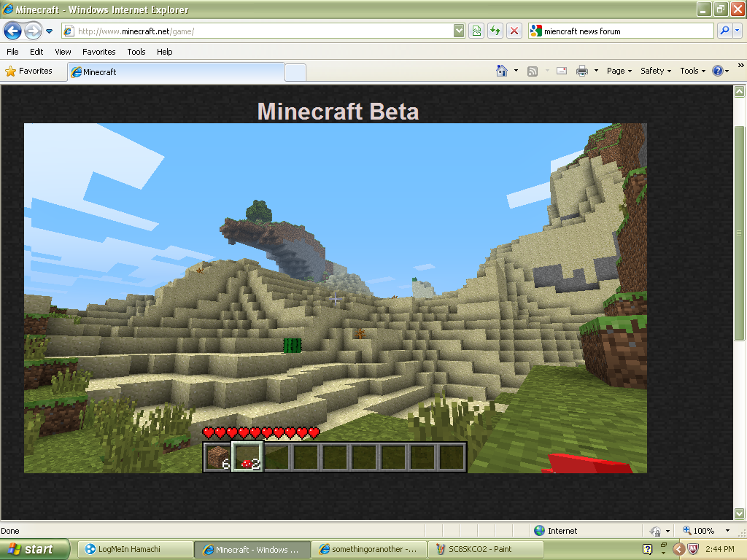Click the Internet Explorer title bar icon

click(x=7, y=9)
